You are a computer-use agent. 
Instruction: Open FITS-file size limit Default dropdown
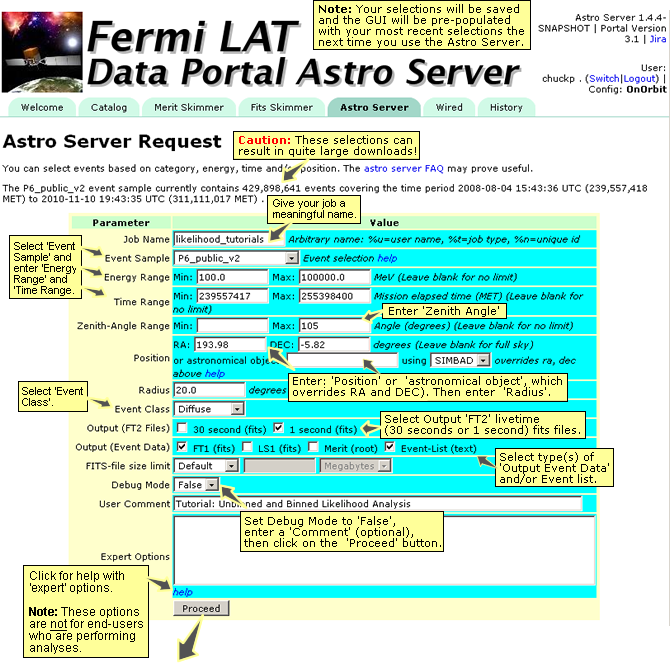click(x=206, y=466)
